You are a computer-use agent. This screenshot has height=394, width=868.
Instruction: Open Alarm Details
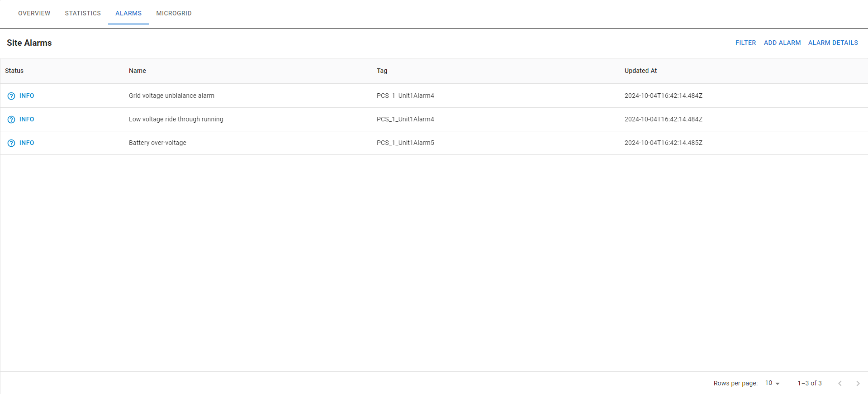pyautogui.click(x=833, y=43)
